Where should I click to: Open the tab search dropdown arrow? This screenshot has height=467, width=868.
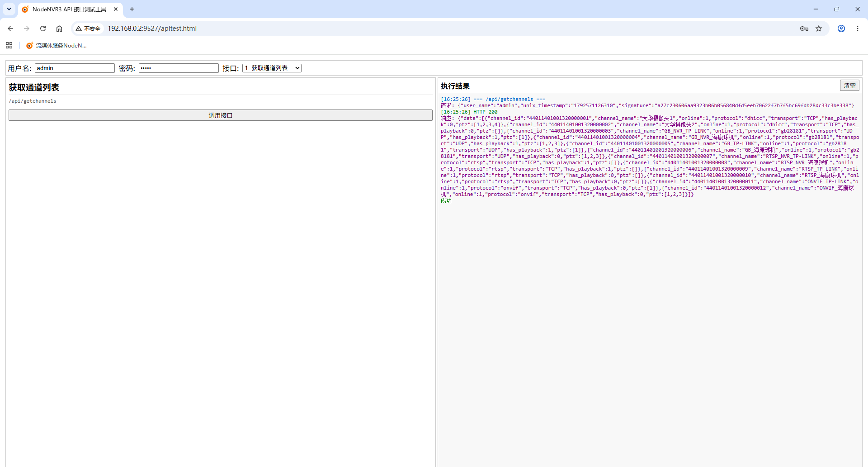coord(9,9)
